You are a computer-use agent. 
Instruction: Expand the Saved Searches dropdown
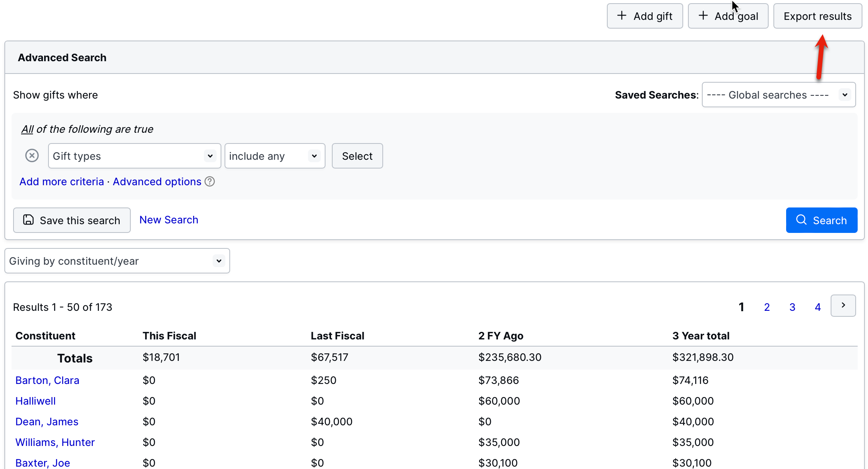click(x=778, y=95)
